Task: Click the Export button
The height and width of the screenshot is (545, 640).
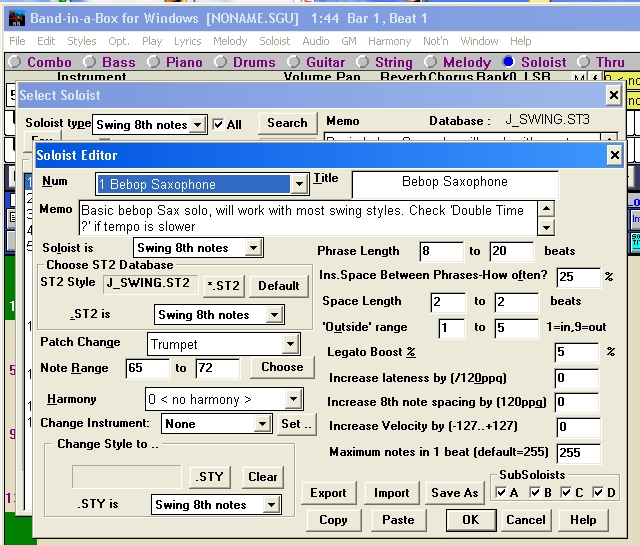Action: pos(329,493)
